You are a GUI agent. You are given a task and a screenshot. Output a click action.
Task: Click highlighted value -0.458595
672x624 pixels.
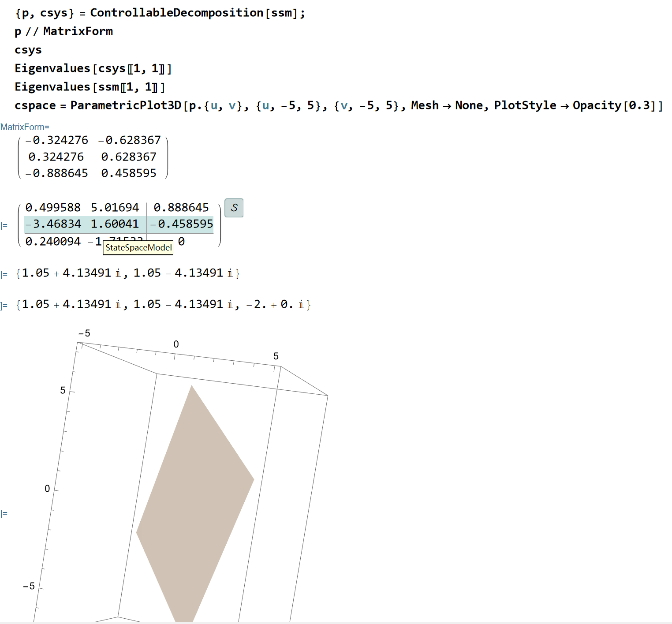click(182, 224)
